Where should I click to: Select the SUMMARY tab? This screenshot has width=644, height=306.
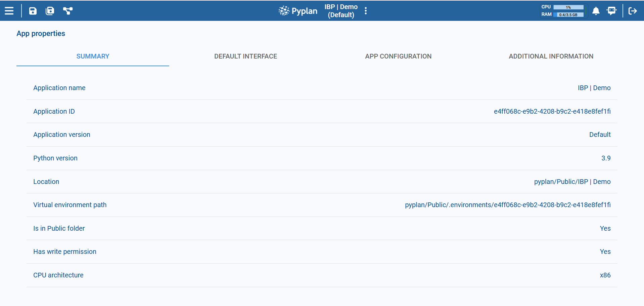click(x=93, y=56)
